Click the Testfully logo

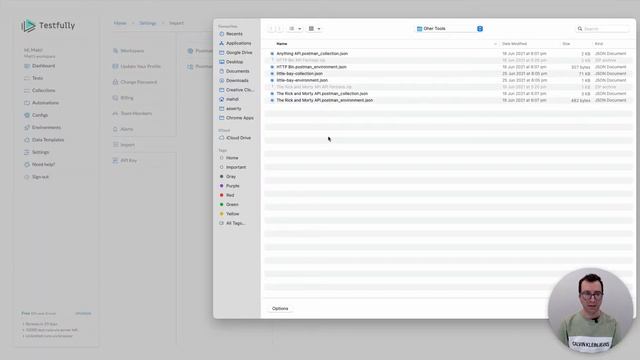[48, 26]
